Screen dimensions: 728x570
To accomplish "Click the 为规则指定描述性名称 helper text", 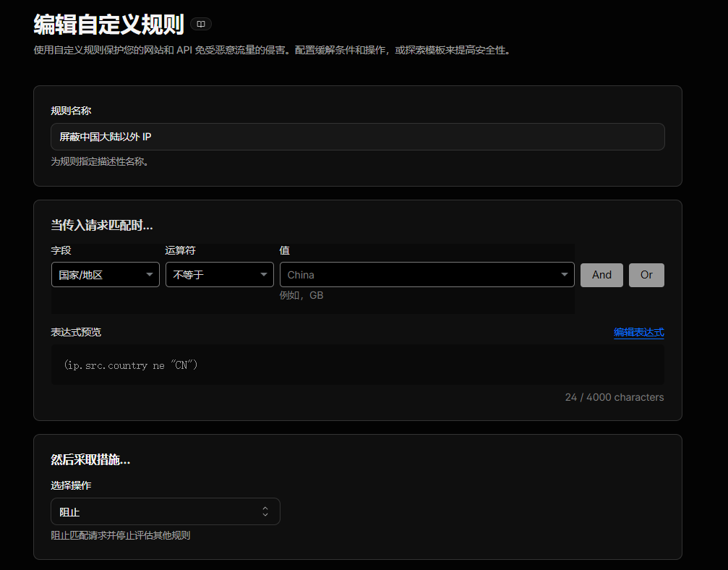I will [x=100, y=161].
